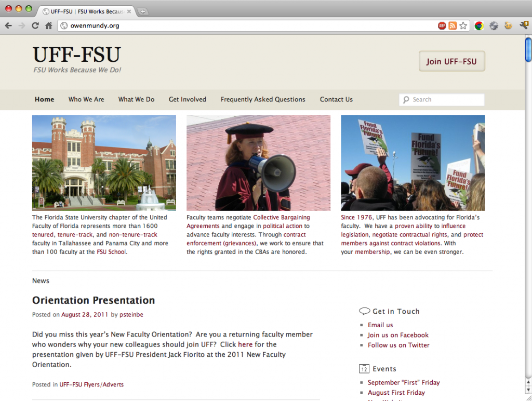Follow the FSU School link
This screenshot has height=401, width=532.
[111, 252]
